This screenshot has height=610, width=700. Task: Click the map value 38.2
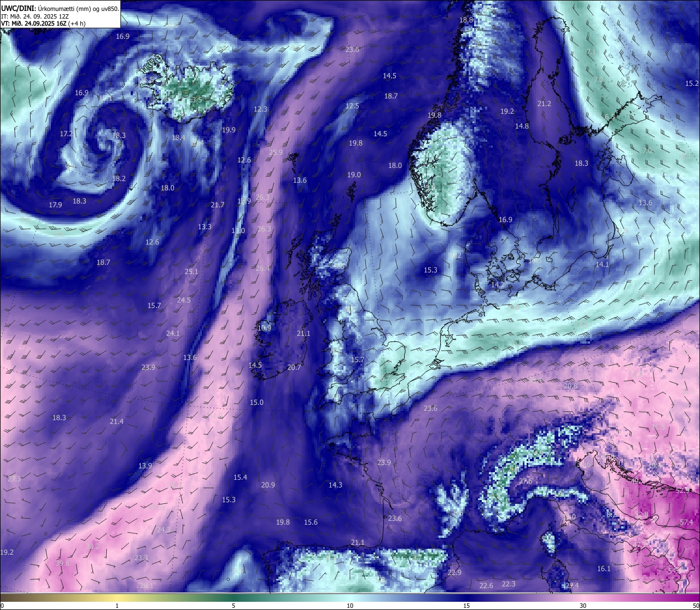tap(93, 545)
